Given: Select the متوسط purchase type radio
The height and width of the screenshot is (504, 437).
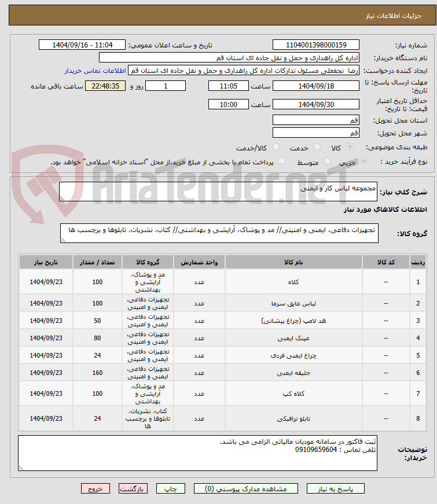Looking at the screenshot, I should click(x=327, y=161).
